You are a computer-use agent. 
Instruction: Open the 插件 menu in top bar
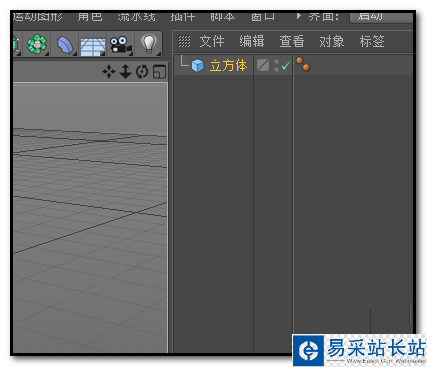pos(183,16)
